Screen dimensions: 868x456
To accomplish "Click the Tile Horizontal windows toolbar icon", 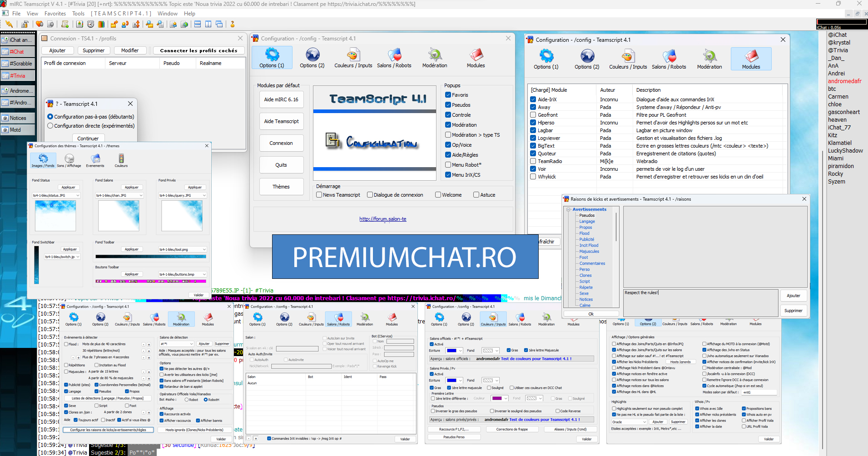I will point(198,24).
